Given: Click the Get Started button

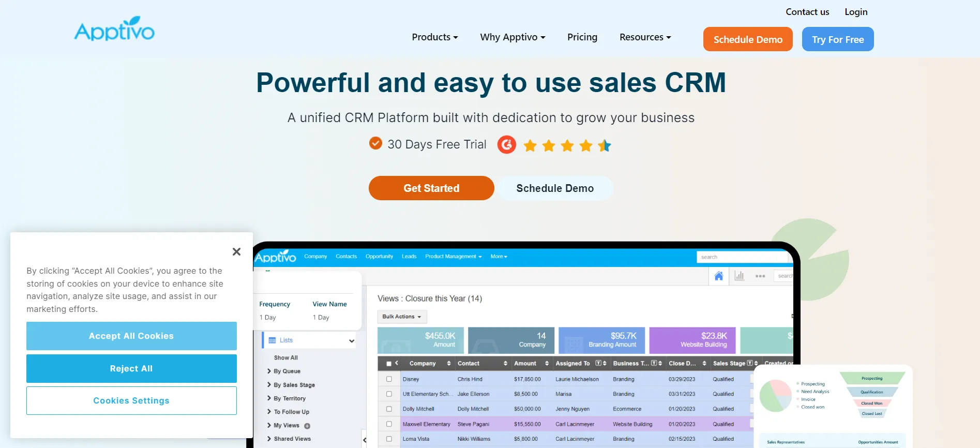Looking at the screenshot, I should 431,188.
